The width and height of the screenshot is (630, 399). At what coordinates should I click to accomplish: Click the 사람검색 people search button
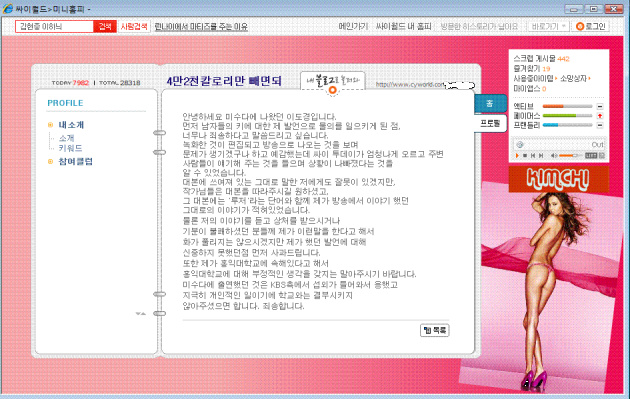pyautogui.click(x=134, y=26)
